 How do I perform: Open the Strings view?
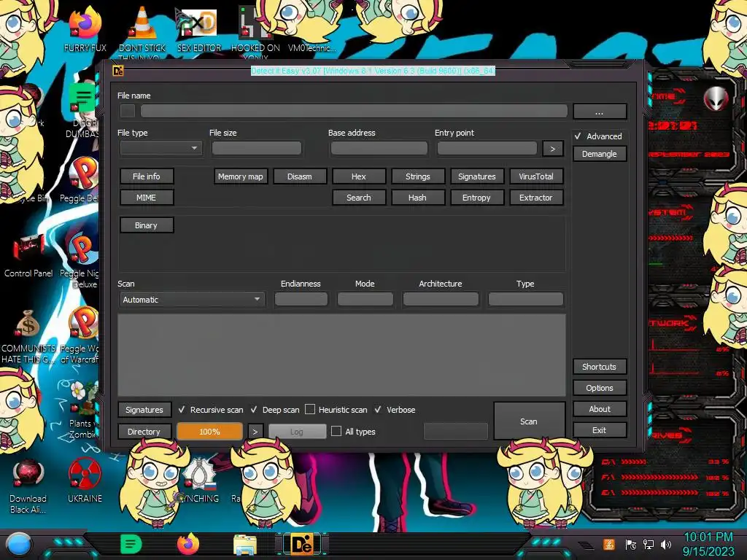coord(418,176)
